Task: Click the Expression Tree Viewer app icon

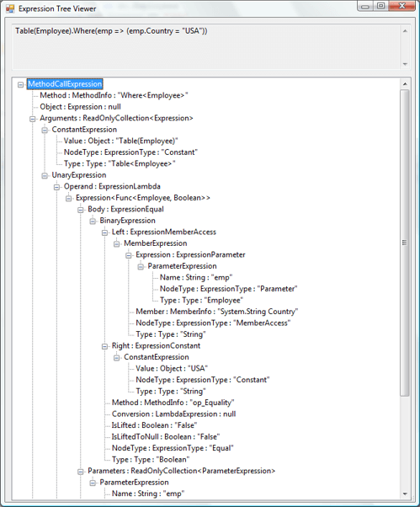Action: pyautogui.click(x=10, y=8)
